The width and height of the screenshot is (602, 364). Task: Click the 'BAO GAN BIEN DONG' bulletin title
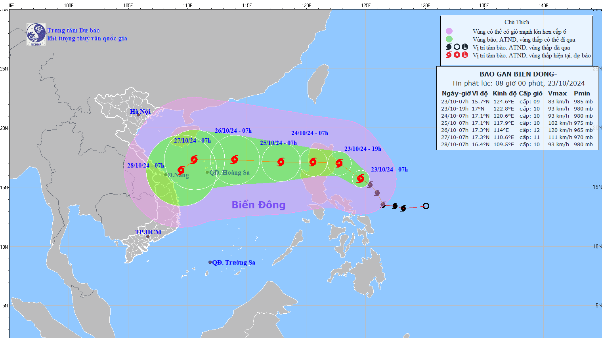518,74
